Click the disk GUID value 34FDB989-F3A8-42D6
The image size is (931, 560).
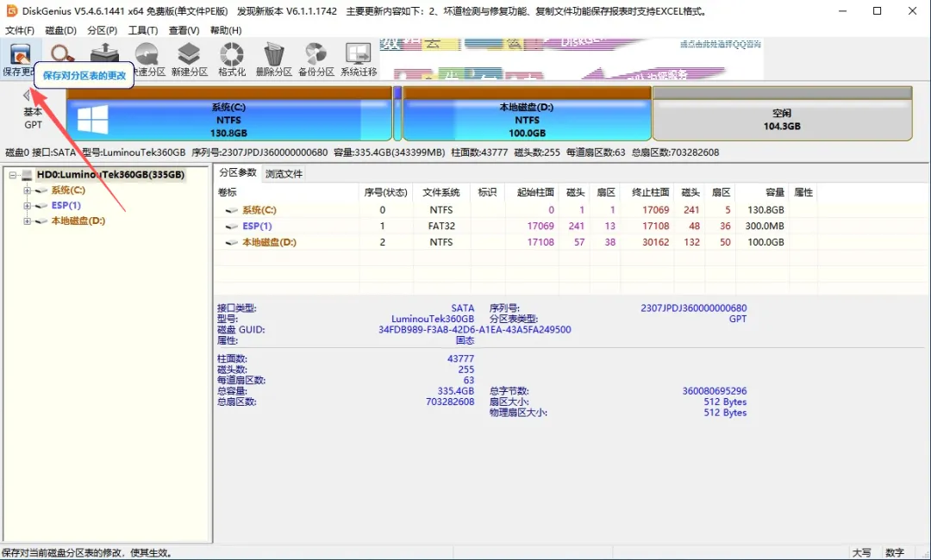474,330
